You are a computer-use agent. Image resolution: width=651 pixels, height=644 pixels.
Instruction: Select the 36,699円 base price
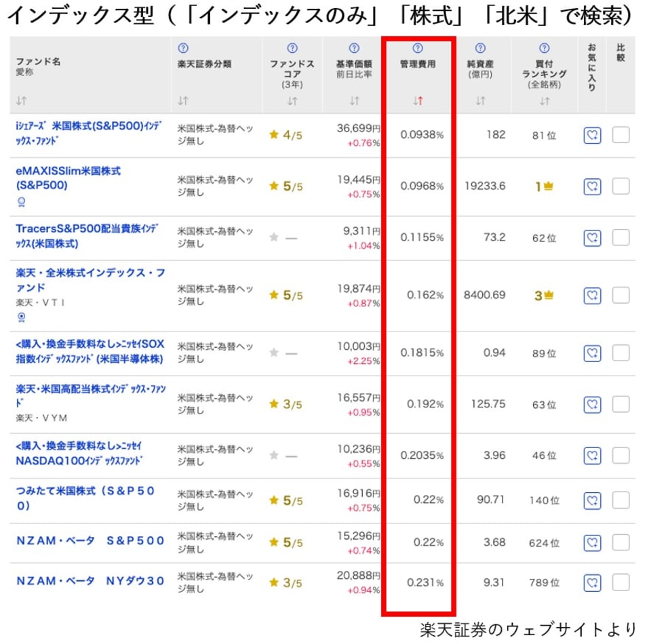[358, 128]
